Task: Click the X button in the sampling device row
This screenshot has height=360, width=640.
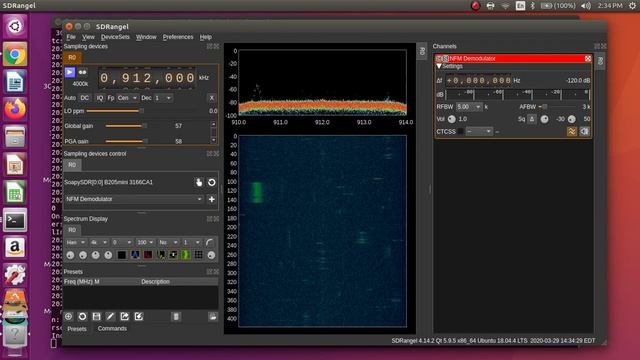Action: tap(211, 98)
